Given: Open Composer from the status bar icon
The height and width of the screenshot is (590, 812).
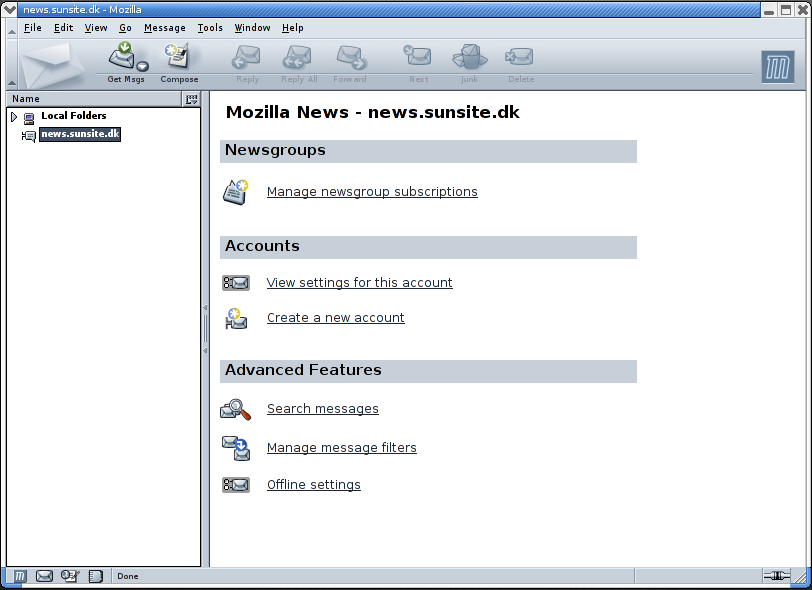Looking at the screenshot, I should click(69, 576).
